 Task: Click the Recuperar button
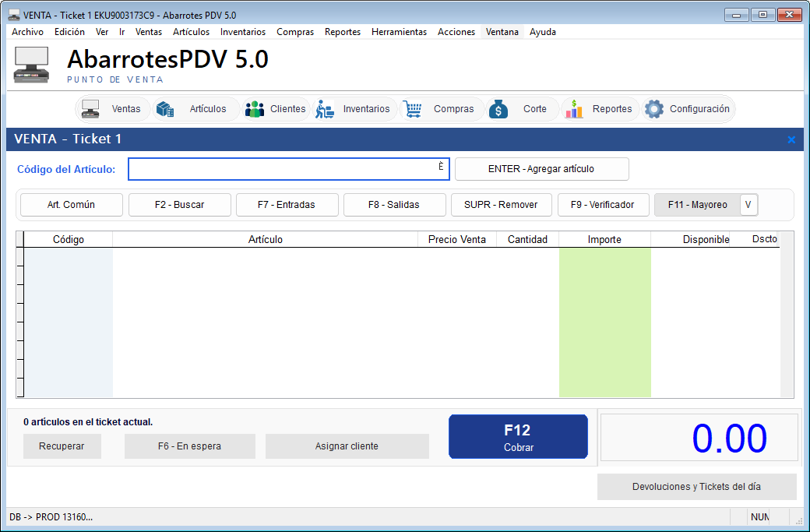point(62,446)
